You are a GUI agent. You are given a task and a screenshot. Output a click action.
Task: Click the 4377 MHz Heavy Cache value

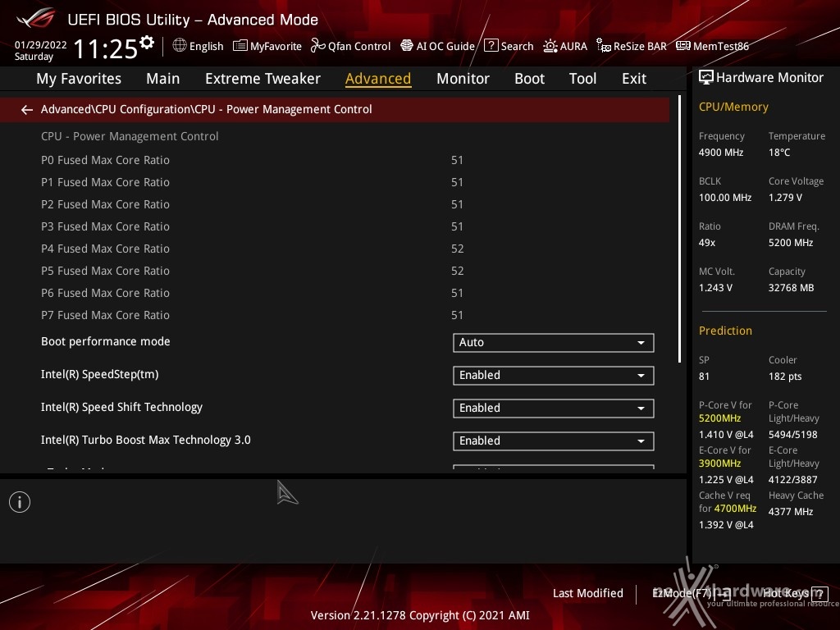(791, 512)
